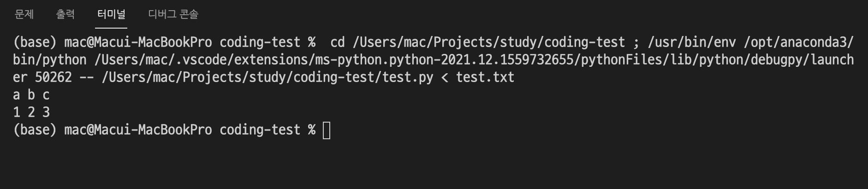
Task: Click the digit '1' in output
Action: pyautogui.click(x=17, y=112)
